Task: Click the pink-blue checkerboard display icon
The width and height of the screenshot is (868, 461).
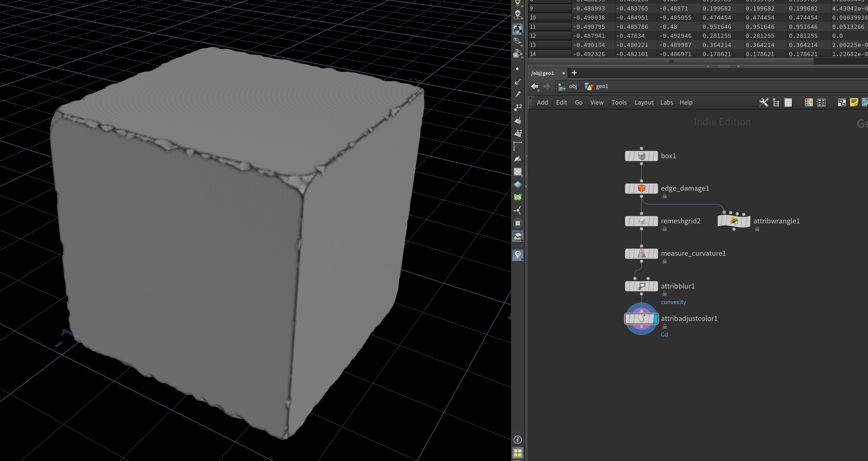Action: [517, 172]
